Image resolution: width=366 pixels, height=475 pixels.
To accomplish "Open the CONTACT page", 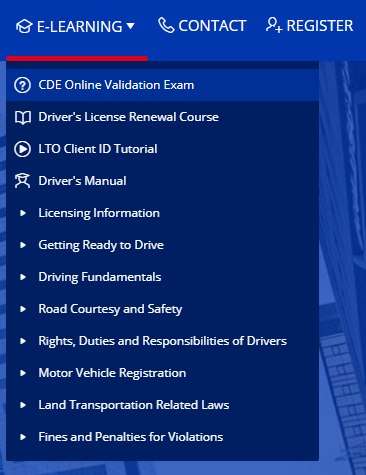I will coord(212,26).
